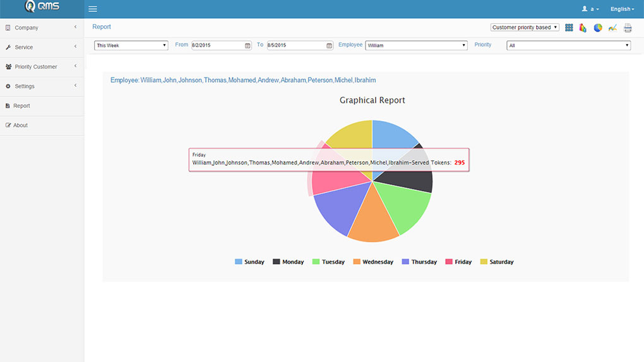
Task: Open the To date calendar picker
Action: pos(329,45)
